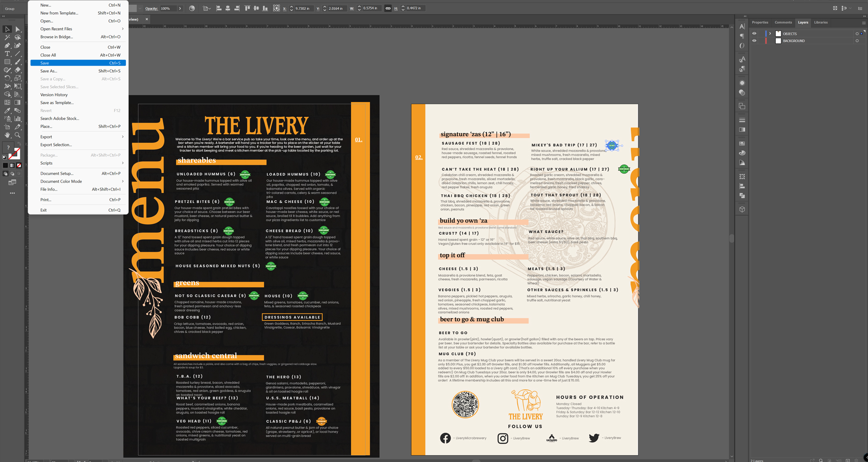Select the Eraser tool
This screenshot has width=868, height=462.
18,70
